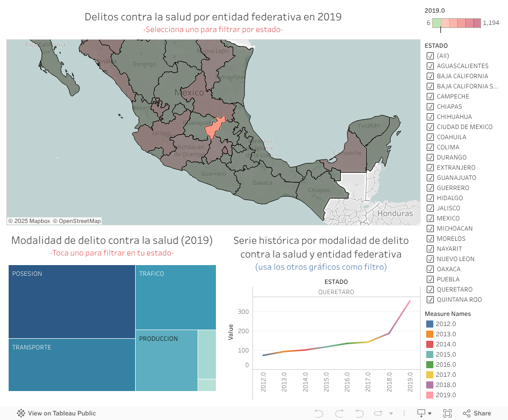Toggle the CHIAPAS checkbox
The image size is (508, 420).
point(430,107)
